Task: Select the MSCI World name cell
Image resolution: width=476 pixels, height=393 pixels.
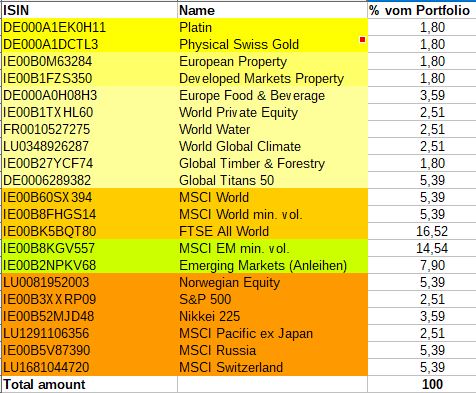Action: [x=272, y=197]
